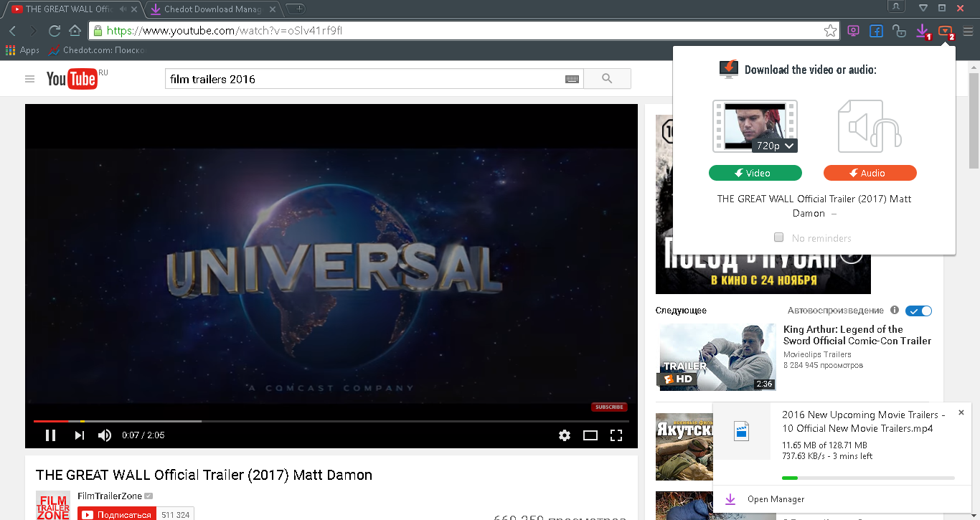Click the green secure padlock in address bar
Screen dimensions: 980x520
(98, 31)
